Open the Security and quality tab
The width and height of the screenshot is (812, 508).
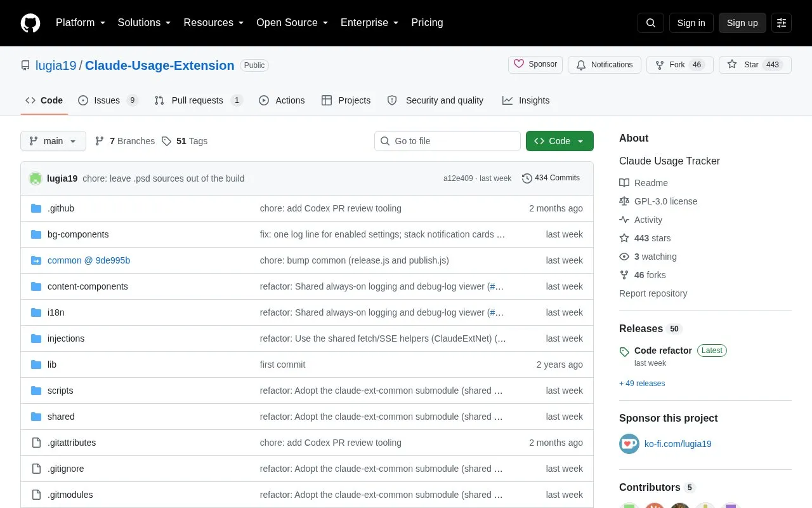pos(435,100)
